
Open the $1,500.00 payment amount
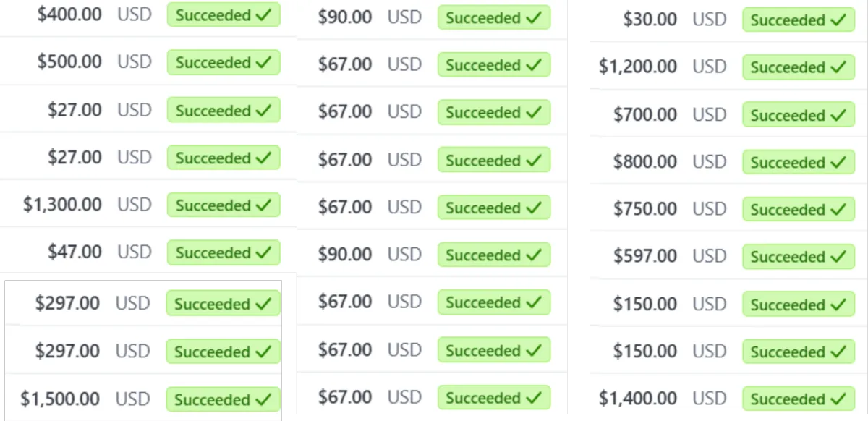60,399
